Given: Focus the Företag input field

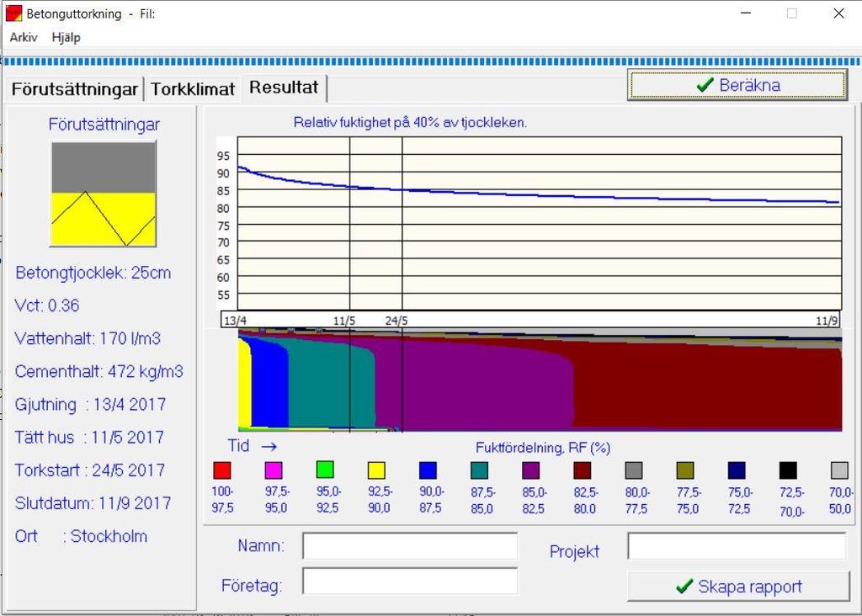Looking at the screenshot, I should pyautogui.click(x=410, y=581).
